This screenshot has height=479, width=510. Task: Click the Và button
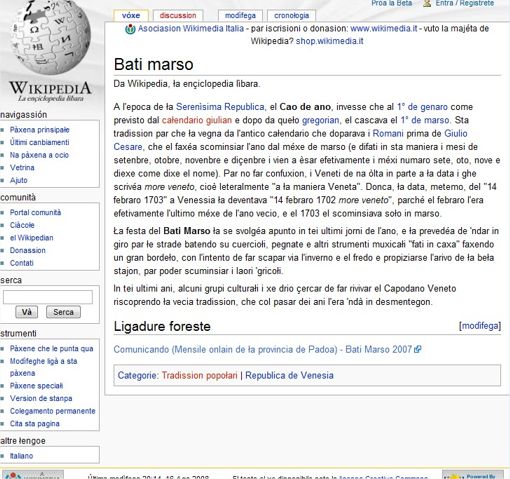27,312
